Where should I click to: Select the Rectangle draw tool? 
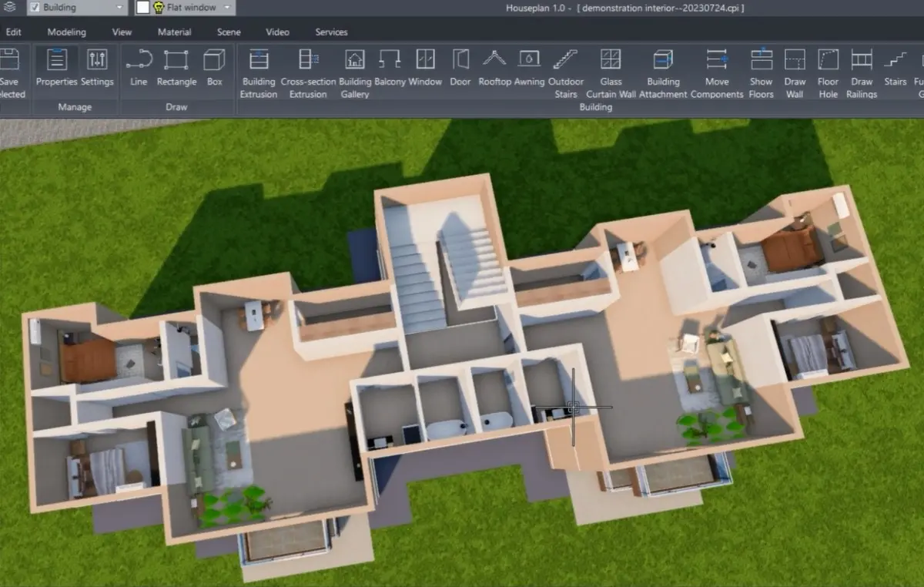tap(176, 68)
